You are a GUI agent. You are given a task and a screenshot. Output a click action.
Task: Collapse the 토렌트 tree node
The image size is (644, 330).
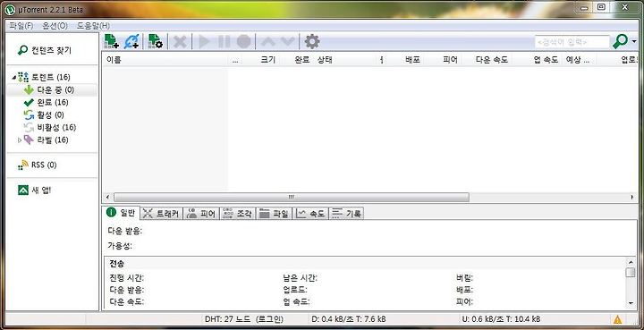click(x=14, y=77)
